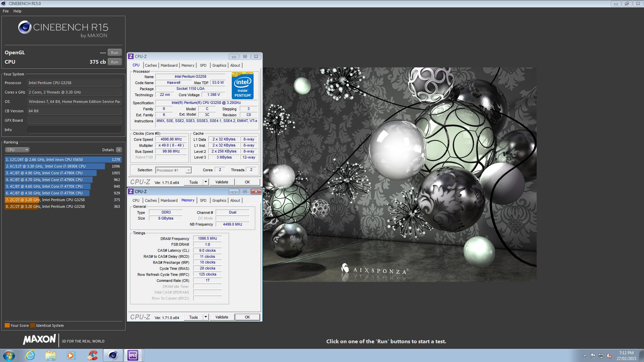The width and height of the screenshot is (644, 362).
Task: Click Tools button in lower CPU-Z
Action: point(194,317)
